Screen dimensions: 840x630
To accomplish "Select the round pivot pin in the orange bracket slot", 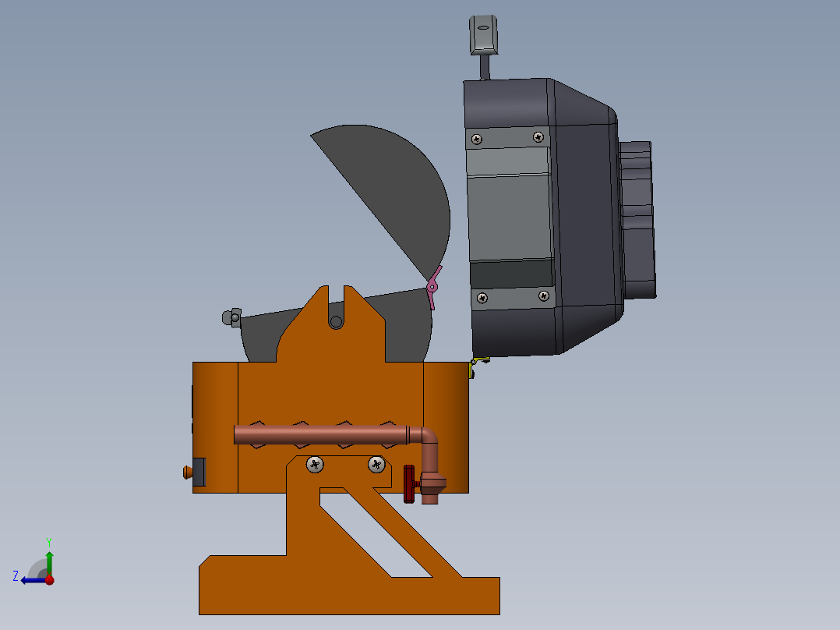I will [336, 322].
